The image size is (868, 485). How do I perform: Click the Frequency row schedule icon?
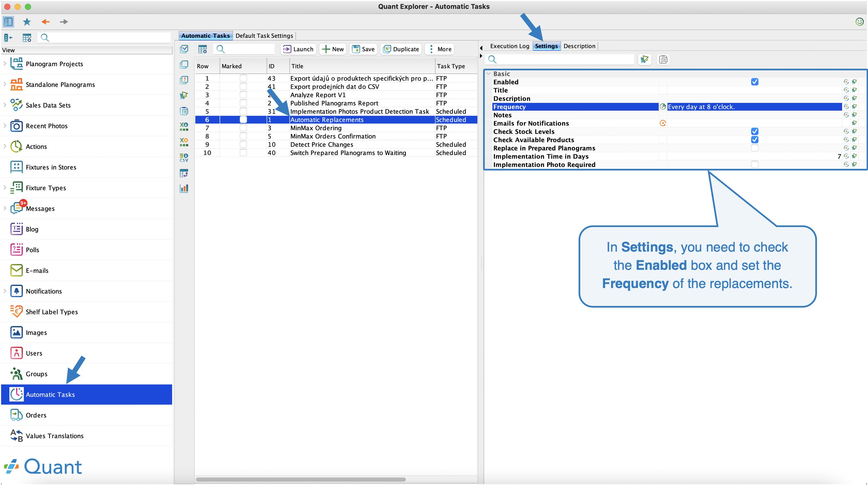click(663, 107)
